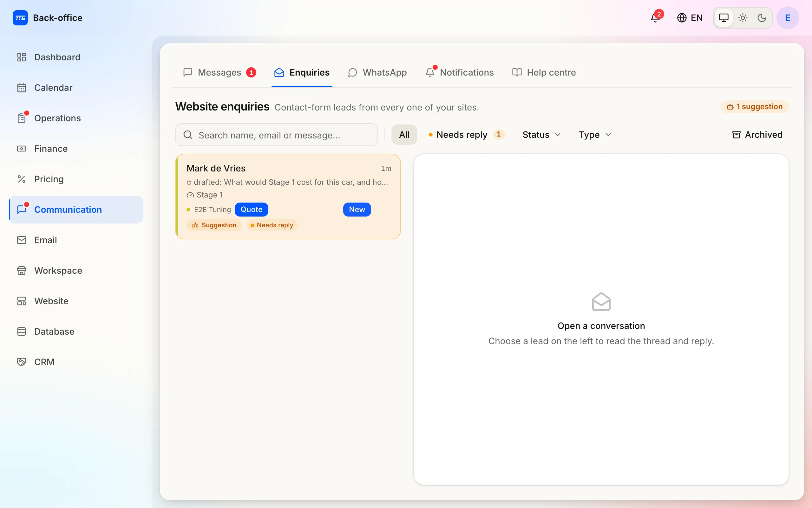Open Finance section in sidebar

[x=76, y=149]
